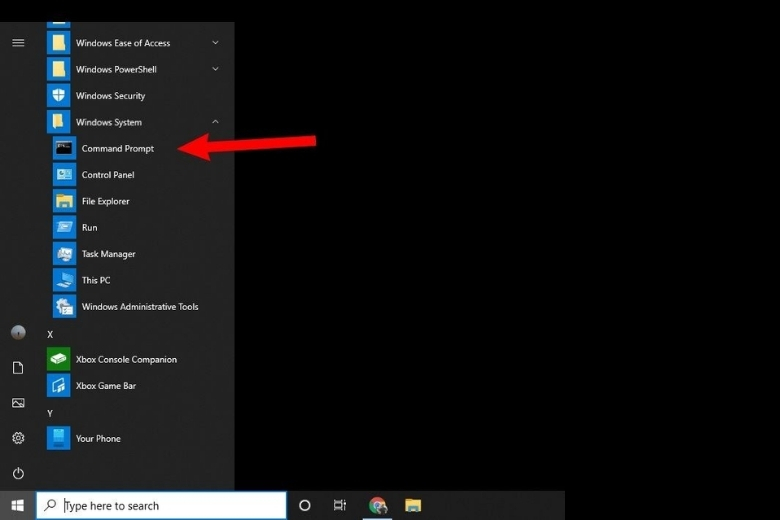This screenshot has height=520, width=780.
Task: Select the Task Manager label
Action: point(108,254)
